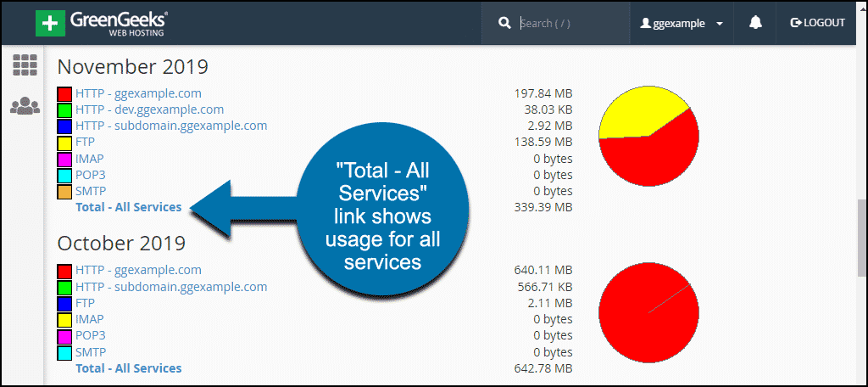The height and width of the screenshot is (387, 868).
Task: Click orange swatch beside November SMTP
Action: pyautogui.click(x=64, y=192)
